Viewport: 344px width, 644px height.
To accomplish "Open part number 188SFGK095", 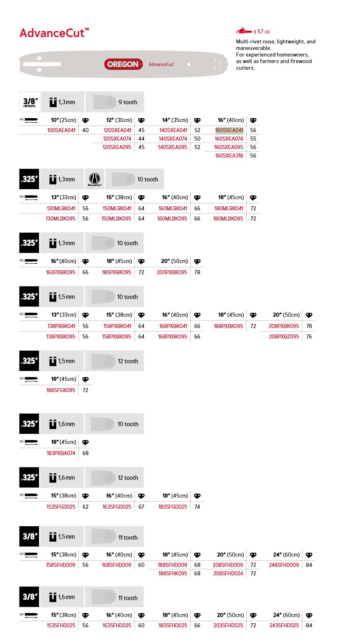I will [x=61, y=390].
